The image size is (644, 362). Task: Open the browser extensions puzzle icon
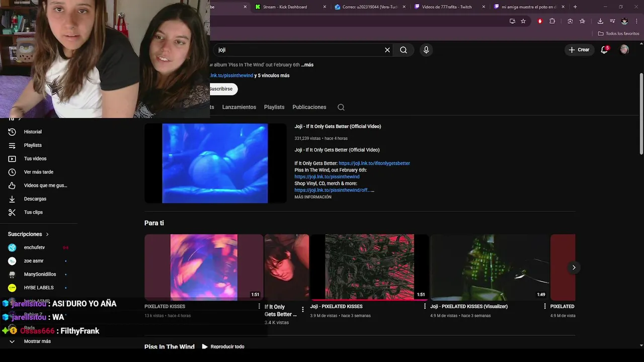point(552,21)
